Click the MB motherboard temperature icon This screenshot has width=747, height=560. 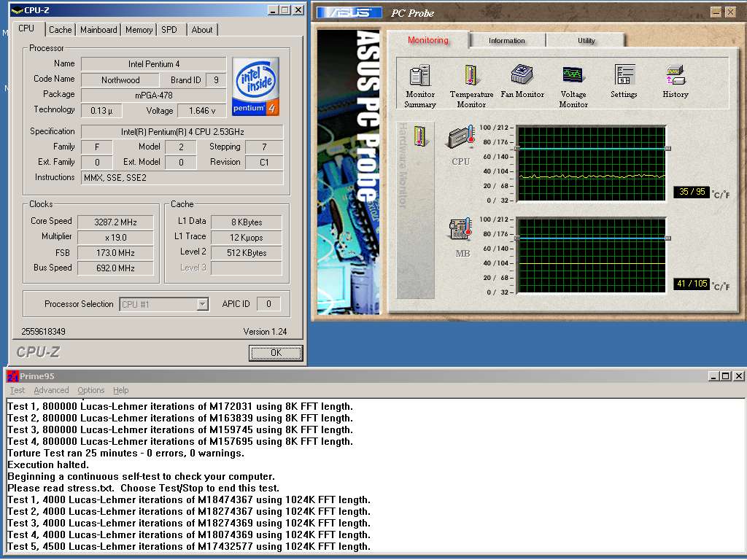tap(460, 230)
